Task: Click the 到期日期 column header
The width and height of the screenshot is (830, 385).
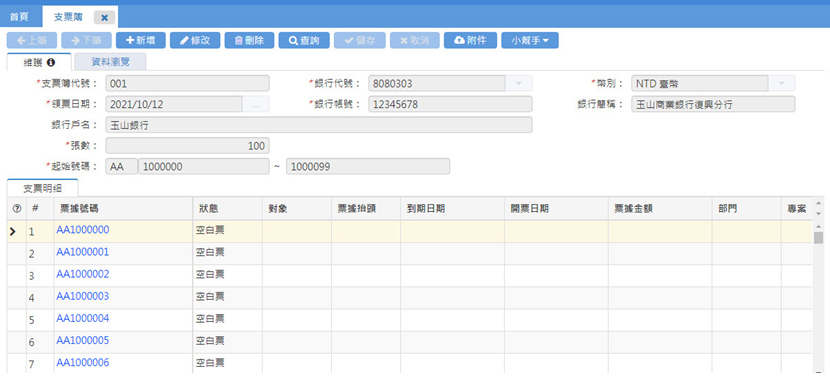Action: click(452, 209)
